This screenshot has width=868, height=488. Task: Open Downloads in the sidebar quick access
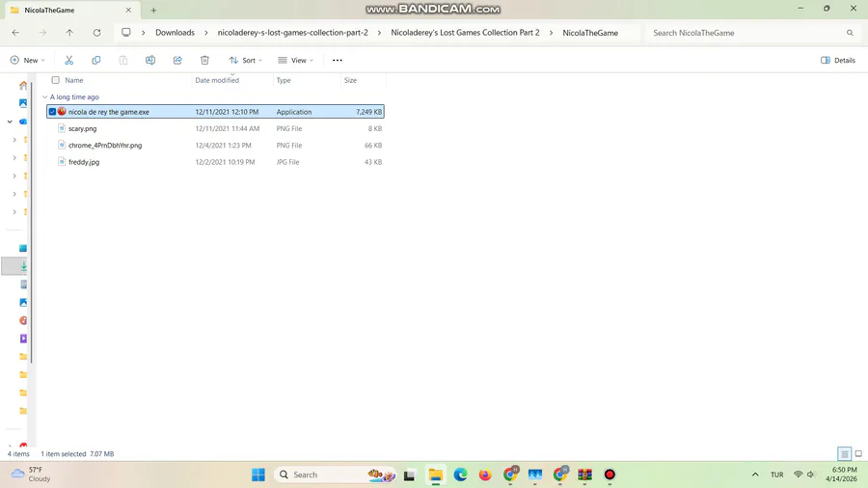pyautogui.click(x=23, y=266)
